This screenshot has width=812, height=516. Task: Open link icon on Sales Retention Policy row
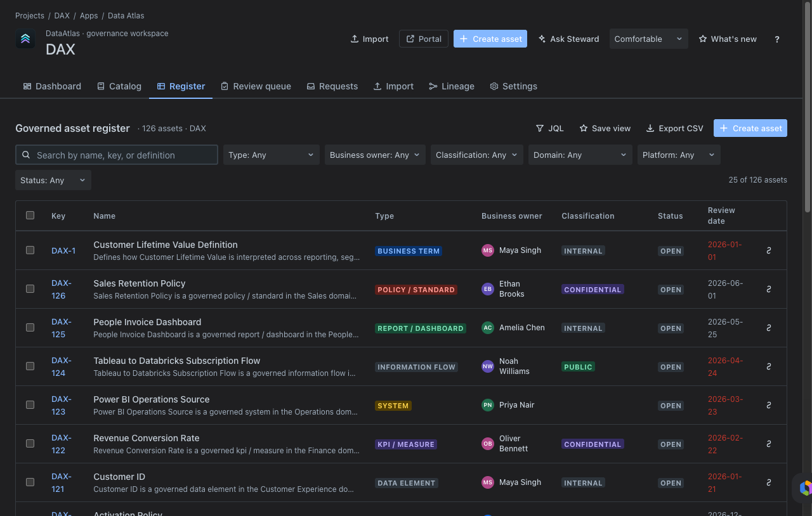[x=769, y=289]
